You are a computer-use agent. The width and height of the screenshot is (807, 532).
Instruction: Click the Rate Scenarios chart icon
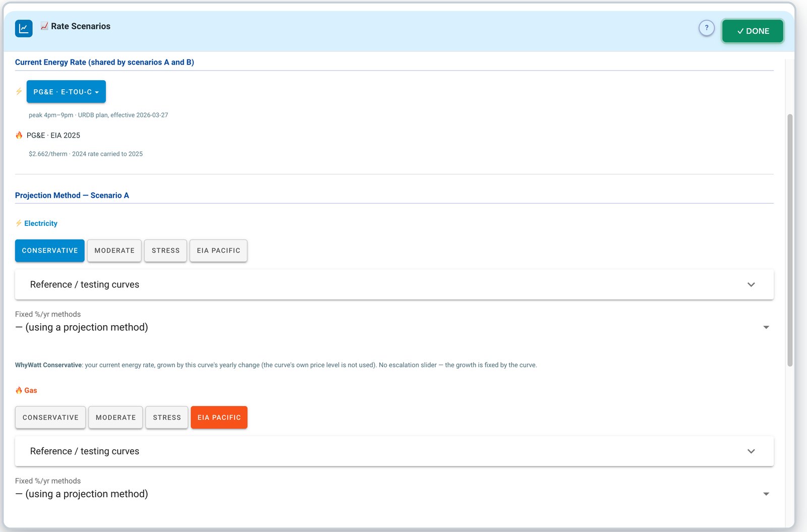click(x=24, y=28)
